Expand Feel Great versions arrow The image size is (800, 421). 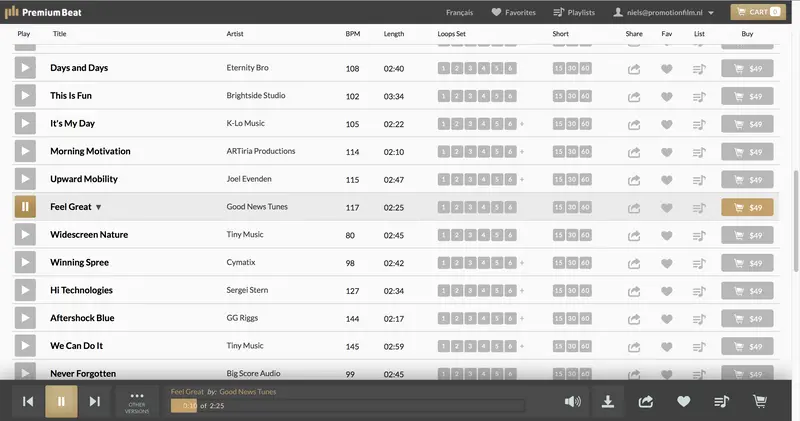click(x=98, y=207)
